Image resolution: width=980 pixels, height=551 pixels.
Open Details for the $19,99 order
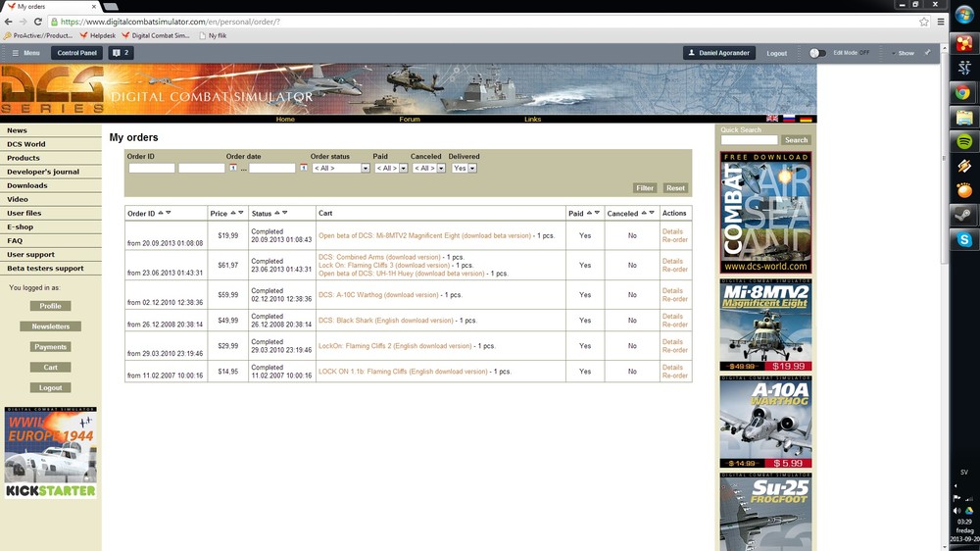tap(672, 231)
